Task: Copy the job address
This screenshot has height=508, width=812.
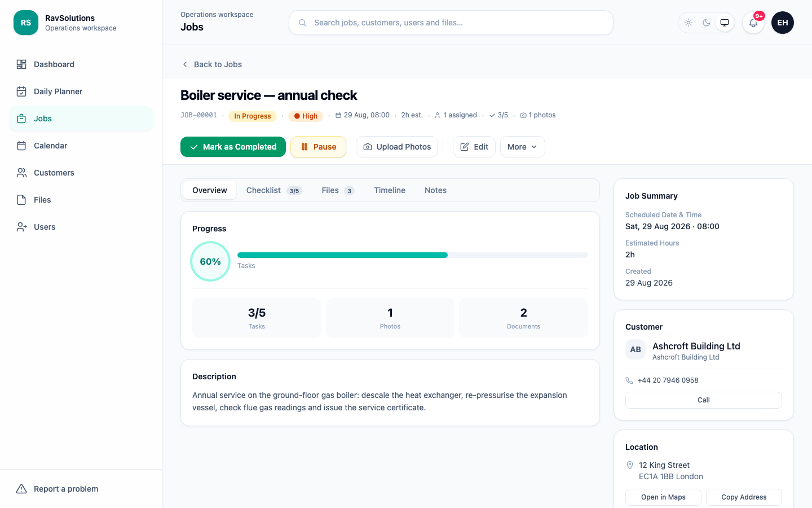Action: tap(744, 497)
